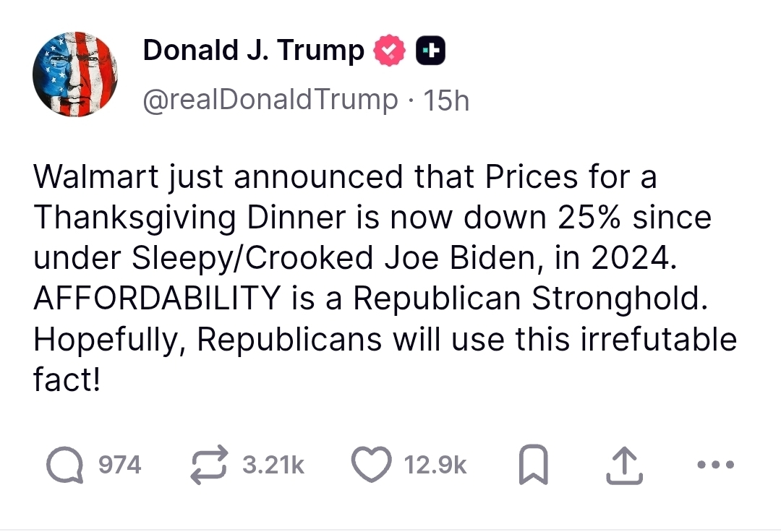Click the black plus badge beside the name
This screenshot has width=781, height=532.
[x=430, y=51]
